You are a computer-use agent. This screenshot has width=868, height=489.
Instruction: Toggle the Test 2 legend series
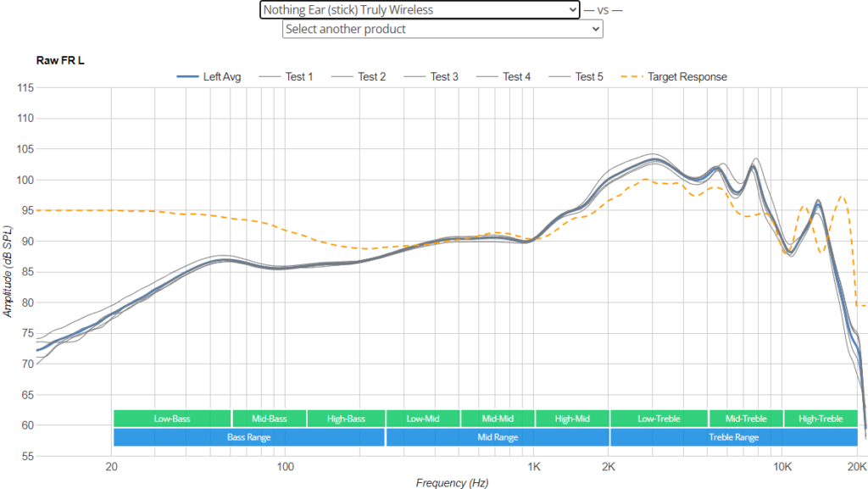pos(359,77)
